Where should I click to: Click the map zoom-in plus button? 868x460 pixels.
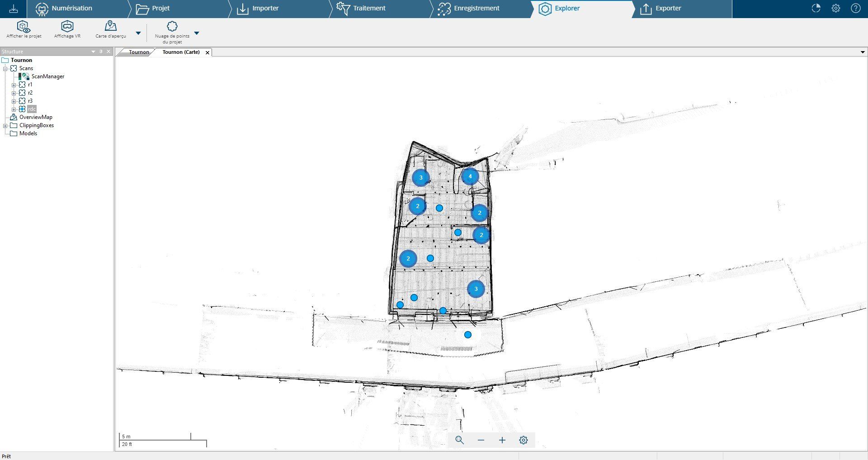(502, 440)
